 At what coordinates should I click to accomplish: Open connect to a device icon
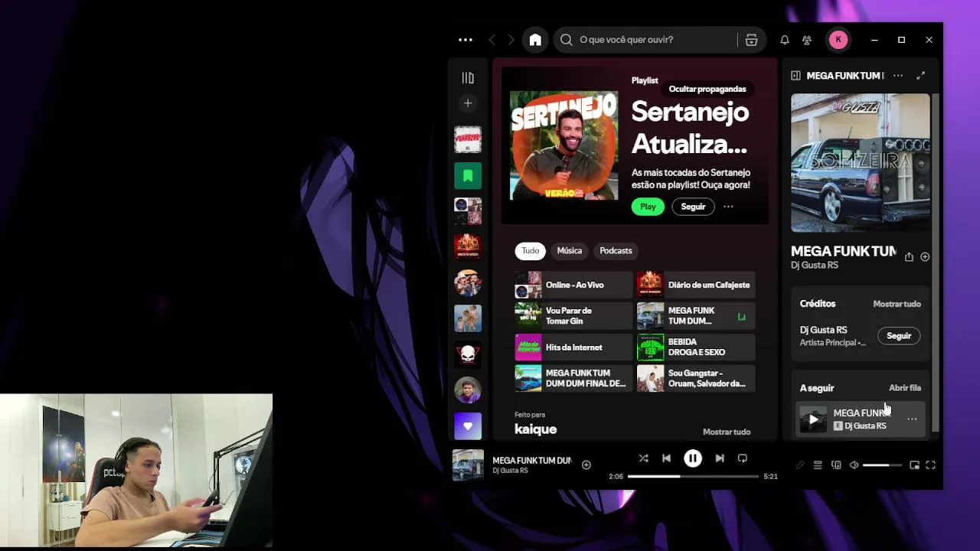(836, 465)
